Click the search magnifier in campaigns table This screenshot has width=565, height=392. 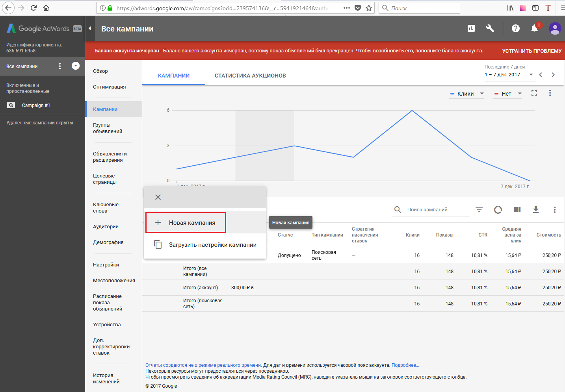[x=398, y=210]
